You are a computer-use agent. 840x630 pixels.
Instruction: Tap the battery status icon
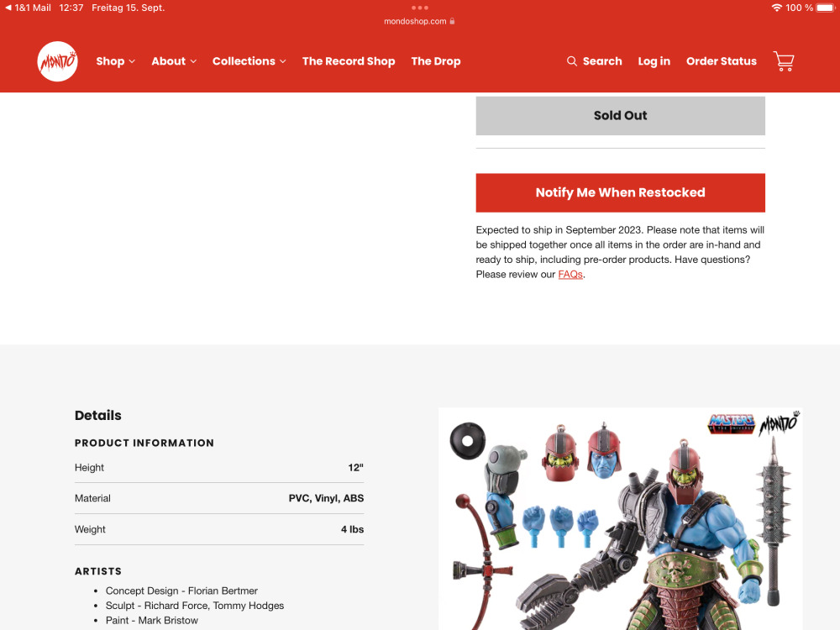tap(826, 8)
